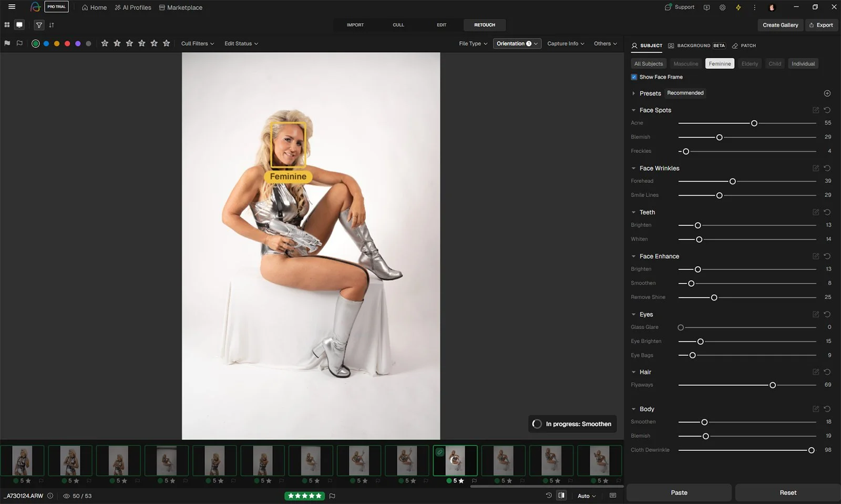Viewport: 841px width, 504px height.
Task: Add a new preset with plus icon
Action: coord(827,93)
